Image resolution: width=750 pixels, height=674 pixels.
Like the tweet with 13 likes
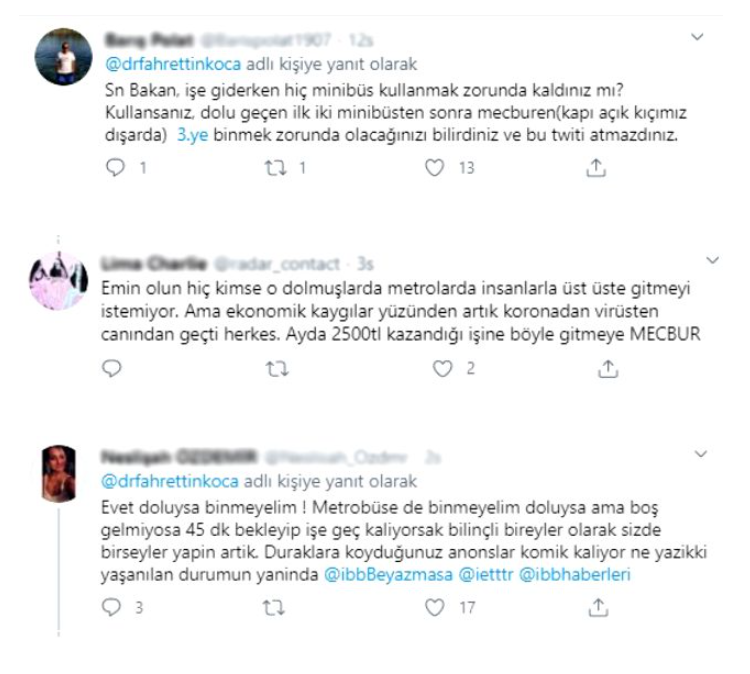click(x=434, y=167)
